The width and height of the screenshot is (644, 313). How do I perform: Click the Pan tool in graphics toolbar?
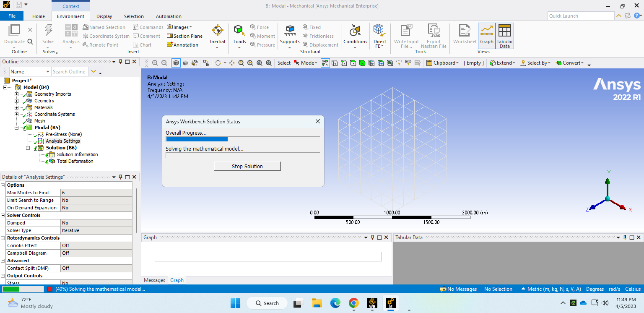[232, 63]
